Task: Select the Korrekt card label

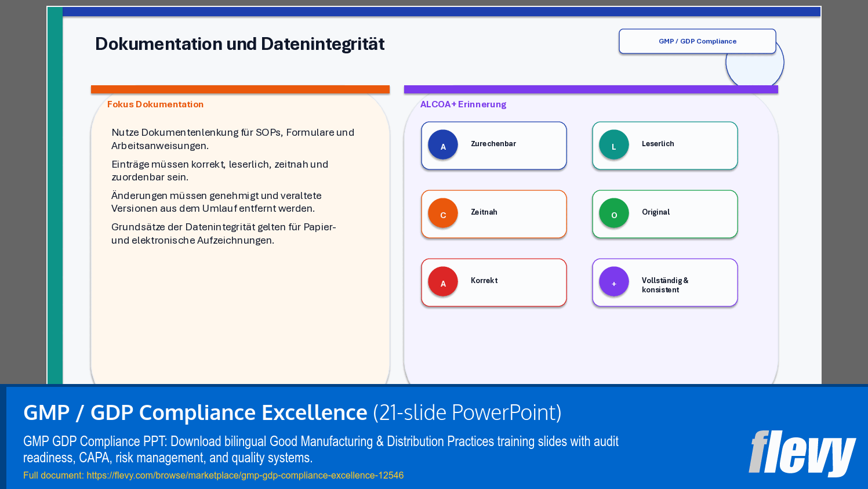Action: tap(484, 281)
